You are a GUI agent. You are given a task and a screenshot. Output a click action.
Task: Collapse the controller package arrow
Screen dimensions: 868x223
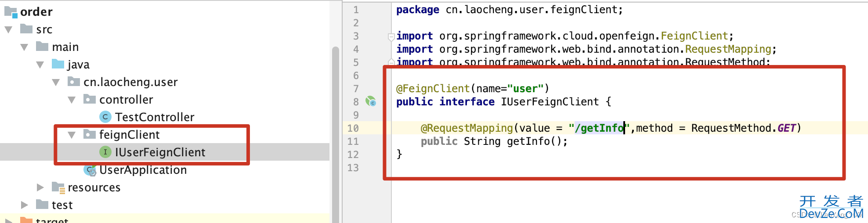click(x=72, y=100)
